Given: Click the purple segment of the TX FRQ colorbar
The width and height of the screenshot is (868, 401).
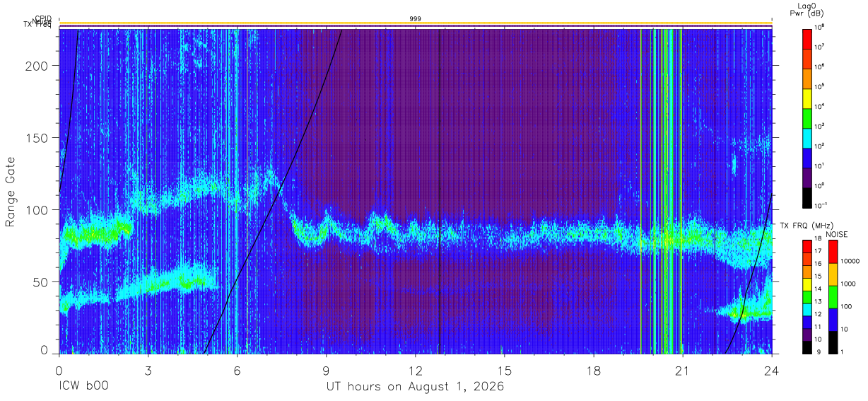Looking at the screenshot, I should pyautogui.click(x=807, y=335).
